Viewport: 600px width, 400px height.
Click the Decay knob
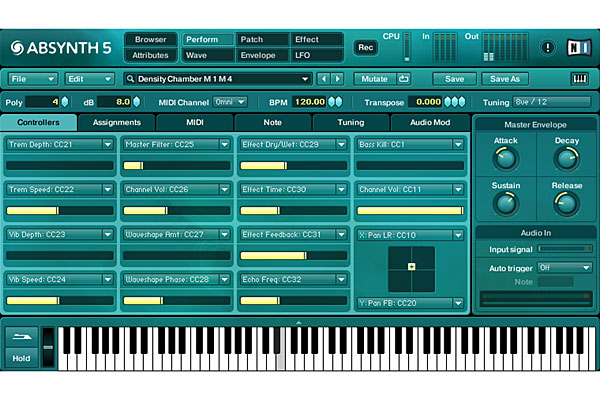pos(567,159)
